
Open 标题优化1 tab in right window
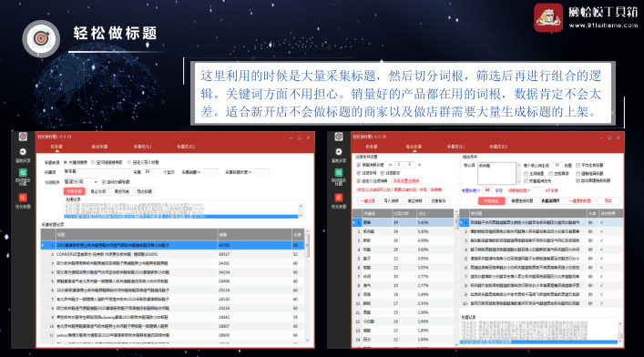click(x=455, y=147)
